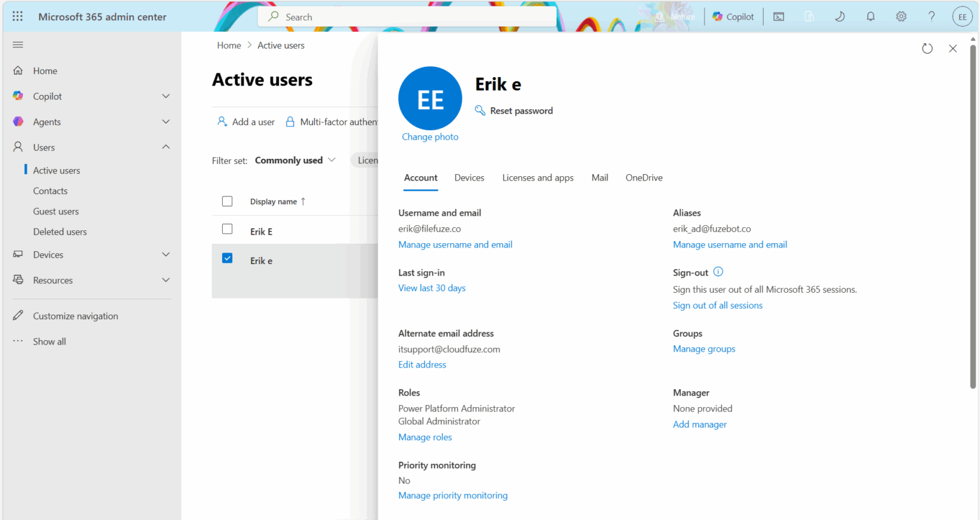This screenshot has width=980, height=520.
Task: Open help question mark icon
Action: 932,17
